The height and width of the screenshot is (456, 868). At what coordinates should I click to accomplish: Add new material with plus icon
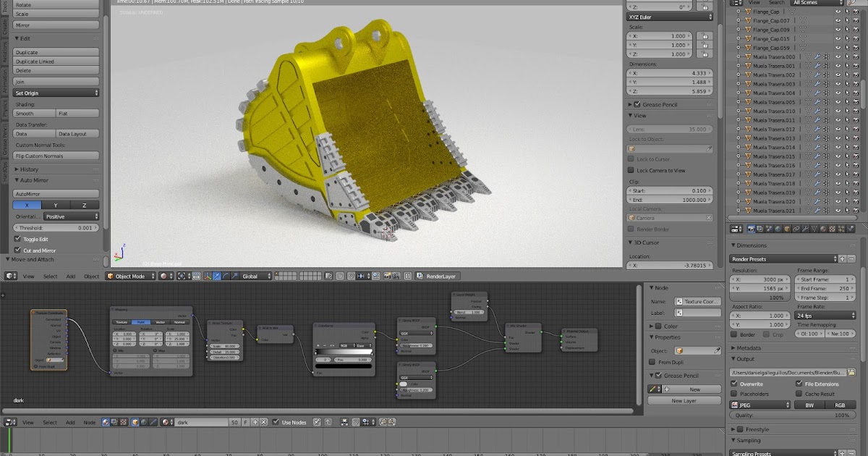pos(255,422)
